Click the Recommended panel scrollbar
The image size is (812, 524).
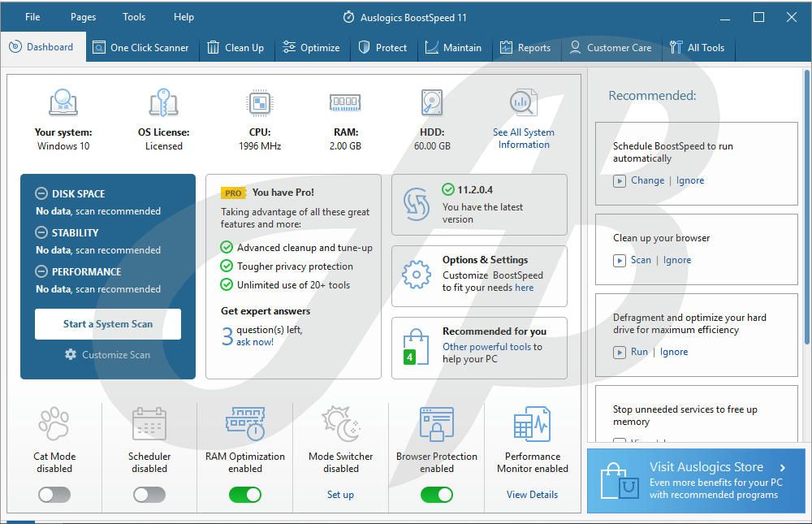[807, 207]
